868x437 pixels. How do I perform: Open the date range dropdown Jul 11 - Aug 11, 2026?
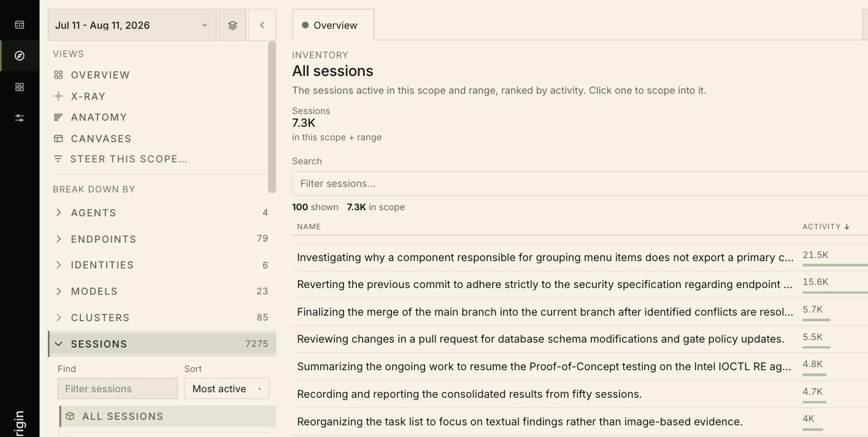coord(132,25)
